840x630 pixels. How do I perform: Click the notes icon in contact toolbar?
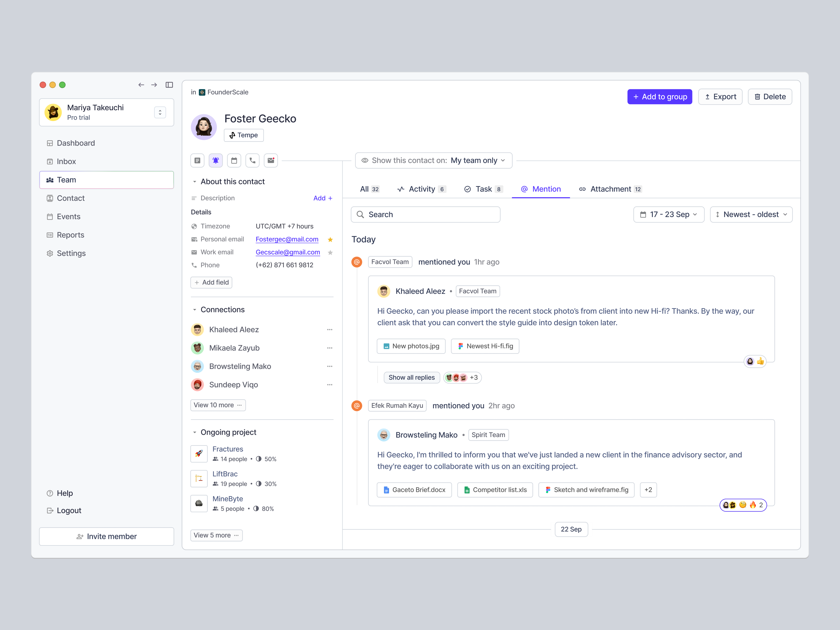point(198,160)
